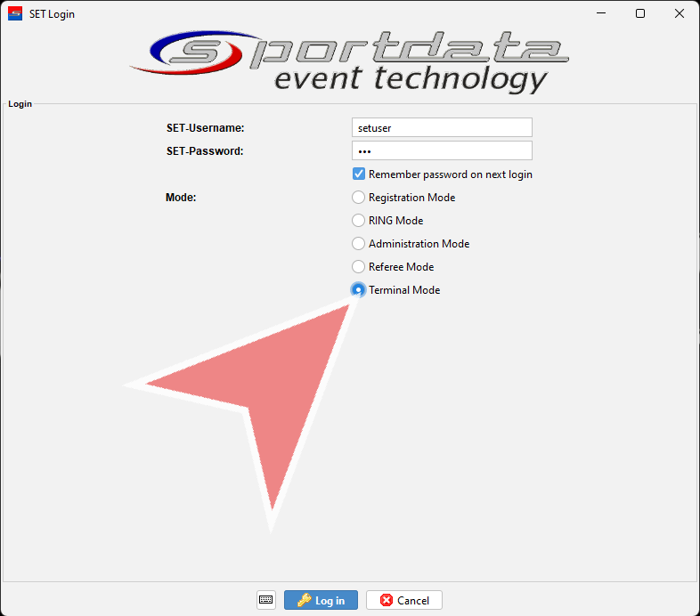Screen dimensions: 700x616
Task: Open the on-screen keyboard button
Action: (266, 599)
